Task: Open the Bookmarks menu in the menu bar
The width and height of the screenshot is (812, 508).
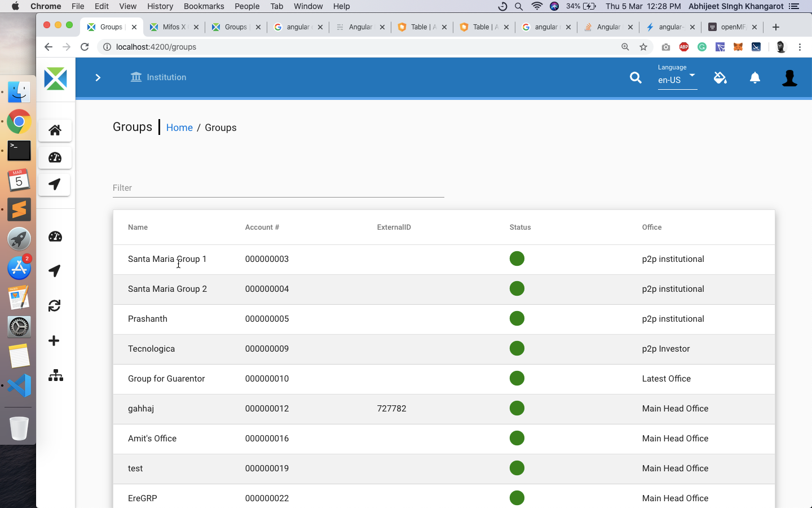Action: point(204,6)
